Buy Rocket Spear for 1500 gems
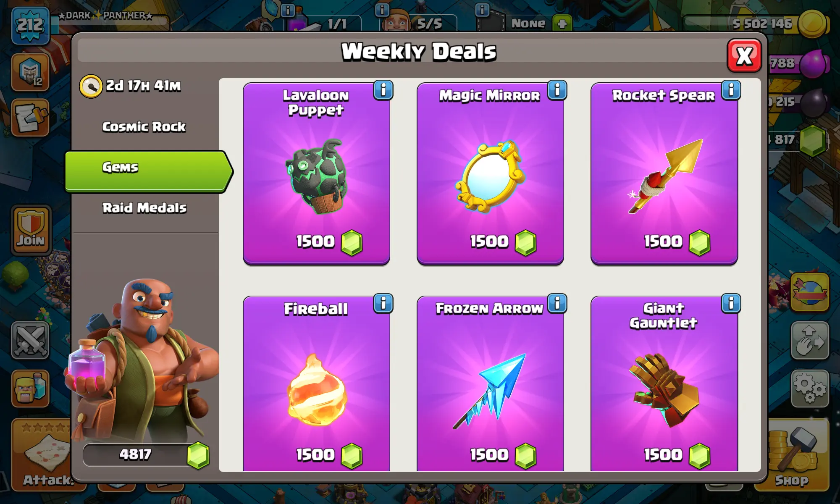 point(664,173)
